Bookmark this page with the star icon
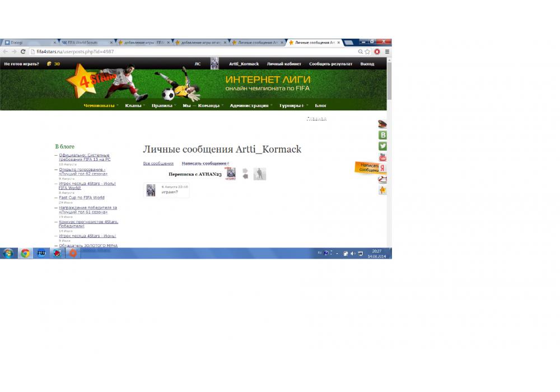Viewport: 560px width, 392px height. click(x=367, y=52)
